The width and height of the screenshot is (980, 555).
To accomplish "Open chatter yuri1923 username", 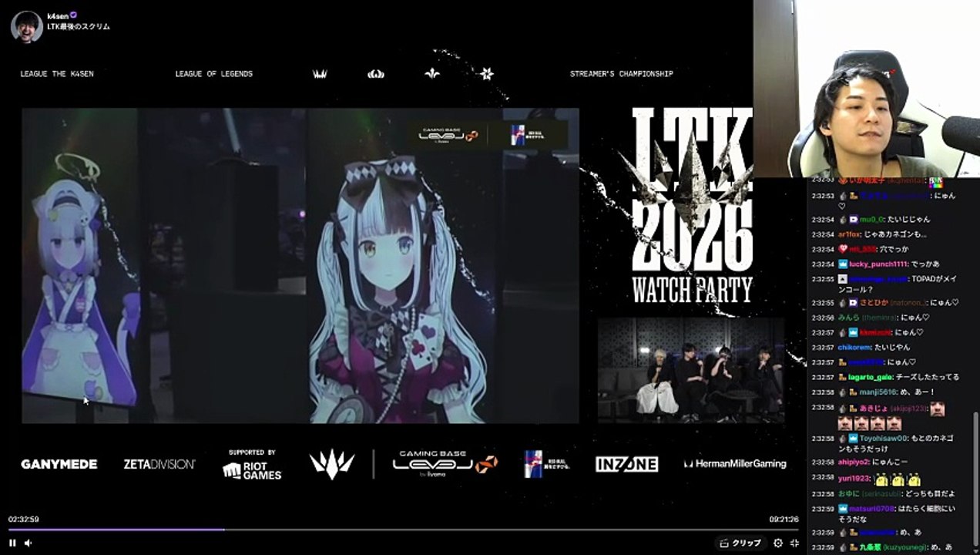I will [854, 478].
